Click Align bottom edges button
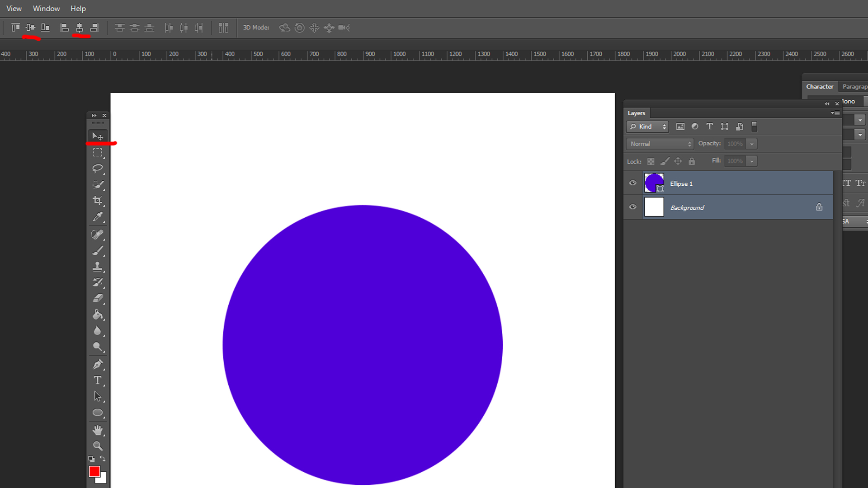Viewport: 868px width, 488px height. pyautogui.click(x=45, y=28)
